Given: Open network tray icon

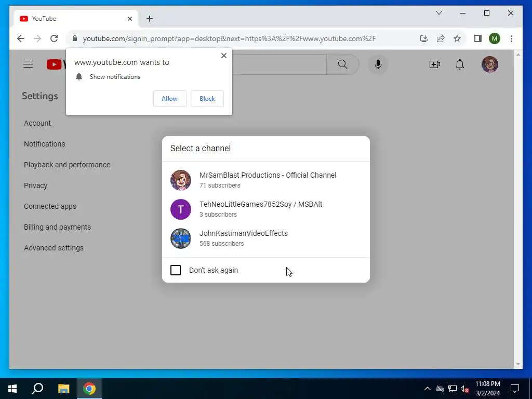Looking at the screenshot, I should [x=453, y=389].
